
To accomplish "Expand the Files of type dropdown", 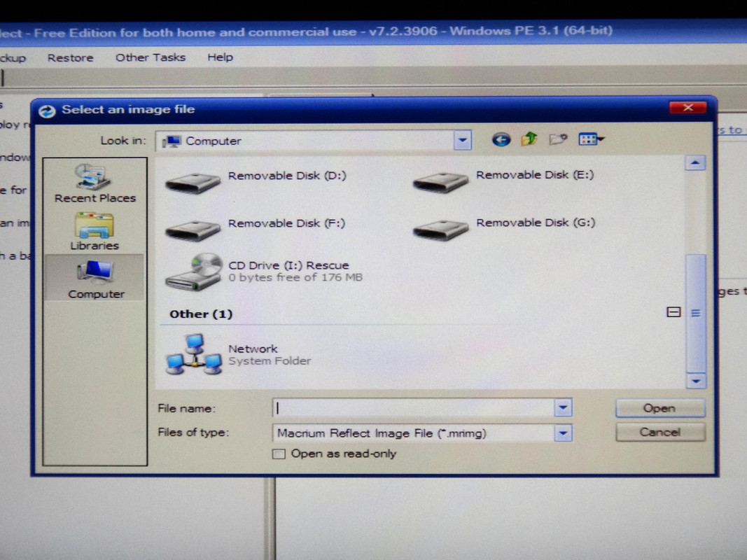I will pos(563,433).
